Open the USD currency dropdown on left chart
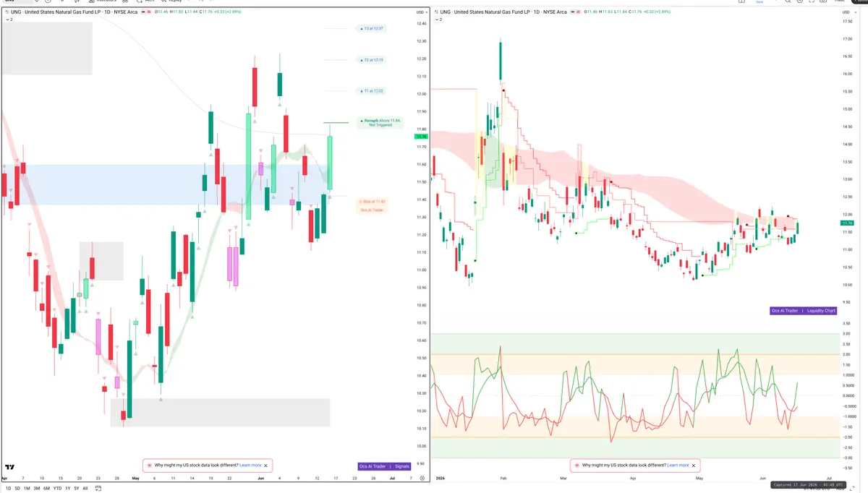Viewport: 868px width, 493px height. coord(421,12)
